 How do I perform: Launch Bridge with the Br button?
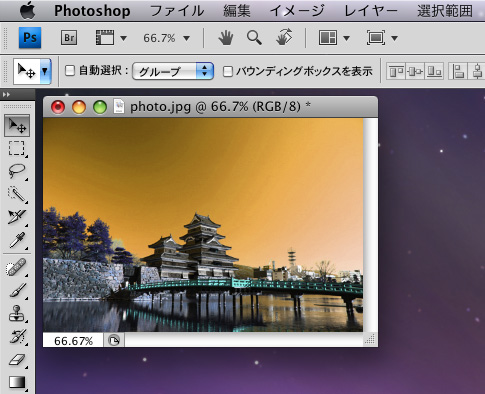pyautogui.click(x=69, y=38)
